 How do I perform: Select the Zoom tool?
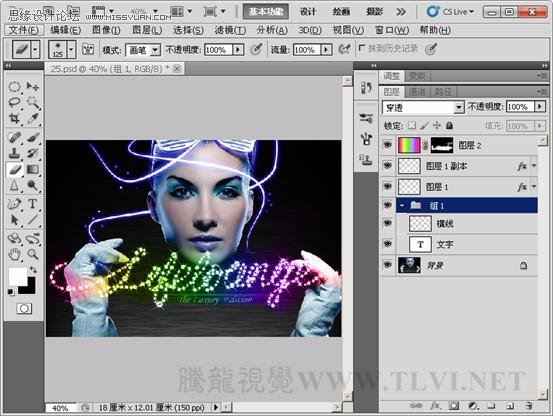pos(33,254)
